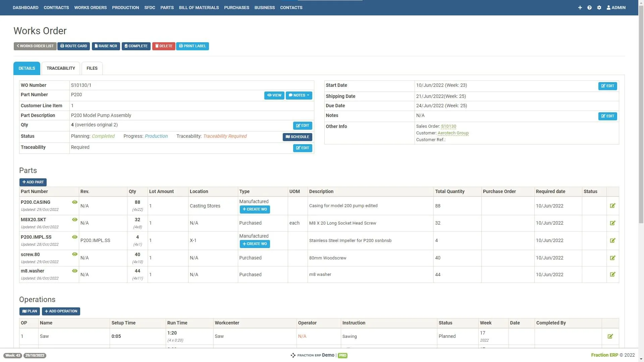Switch to the Traceability tab
Screen dimensions: 644x362
(61, 68)
